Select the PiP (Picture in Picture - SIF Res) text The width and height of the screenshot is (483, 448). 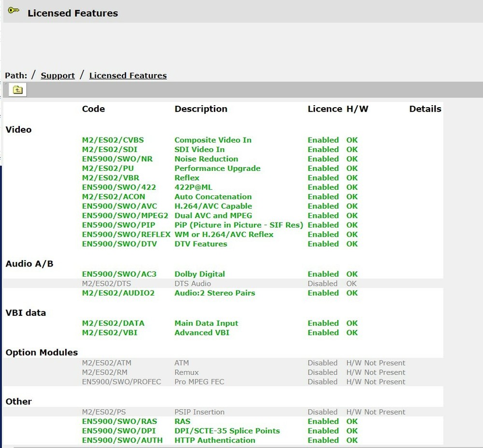click(239, 225)
